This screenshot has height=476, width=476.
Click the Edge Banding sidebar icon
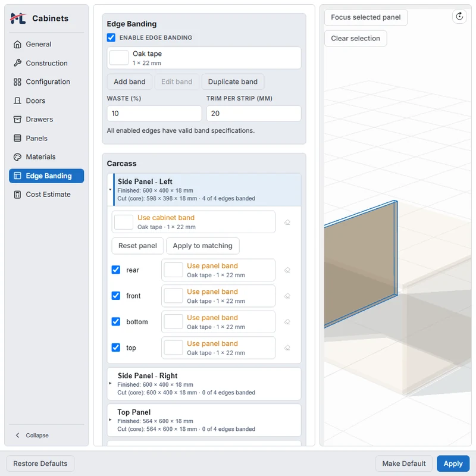(x=17, y=176)
